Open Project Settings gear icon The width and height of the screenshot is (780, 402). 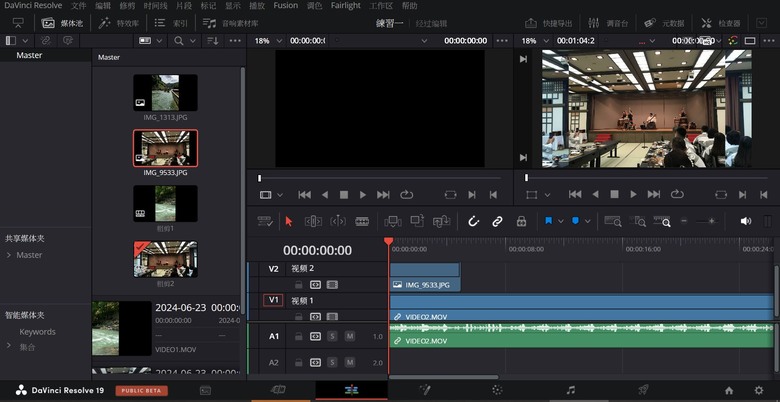click(x=759, y=391)
